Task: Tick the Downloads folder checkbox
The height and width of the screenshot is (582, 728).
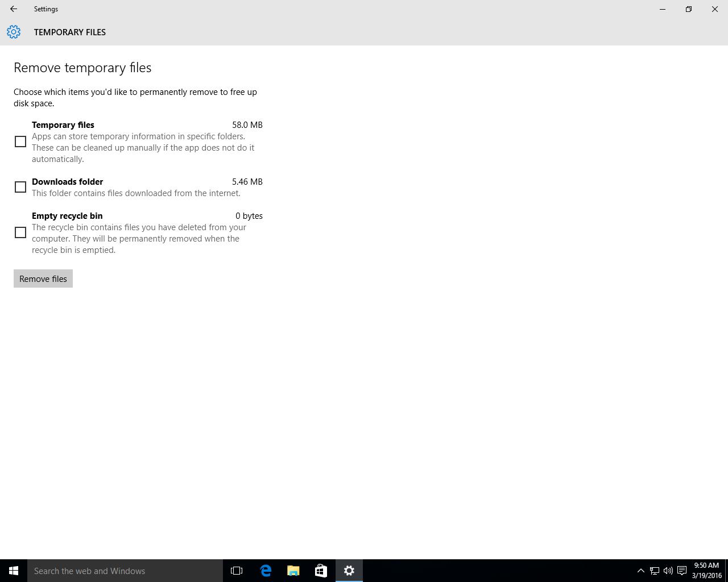Action: (x=20, y=187)
